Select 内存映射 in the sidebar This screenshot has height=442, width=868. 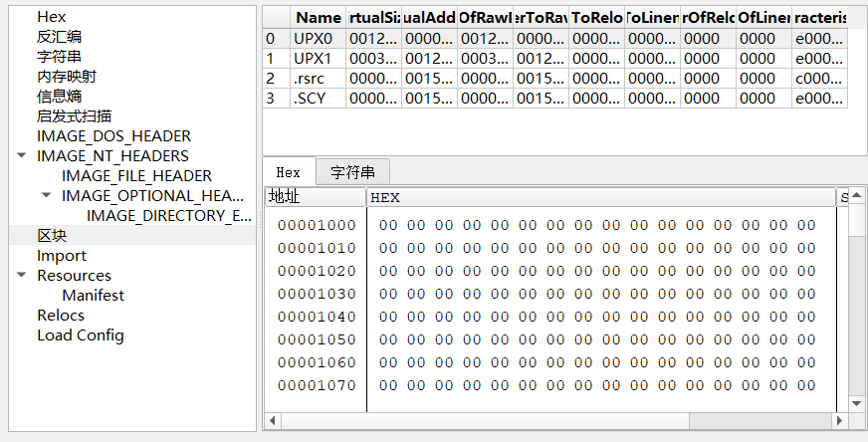[x=67, y=77]
